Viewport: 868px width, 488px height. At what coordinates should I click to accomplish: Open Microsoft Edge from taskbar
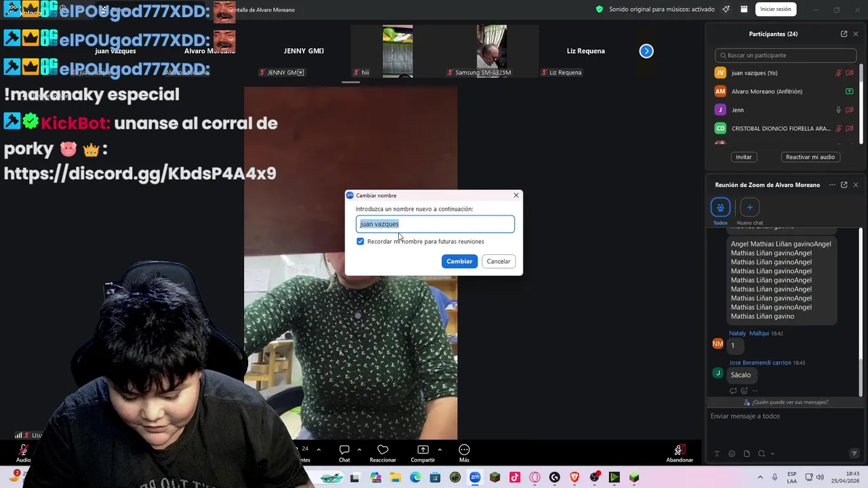click(415, 478)
